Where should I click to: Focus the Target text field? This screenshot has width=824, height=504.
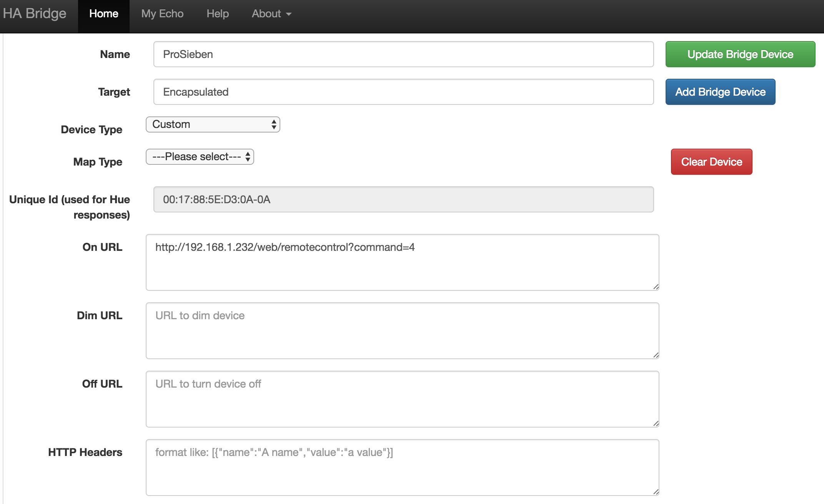tap(403, 92)
